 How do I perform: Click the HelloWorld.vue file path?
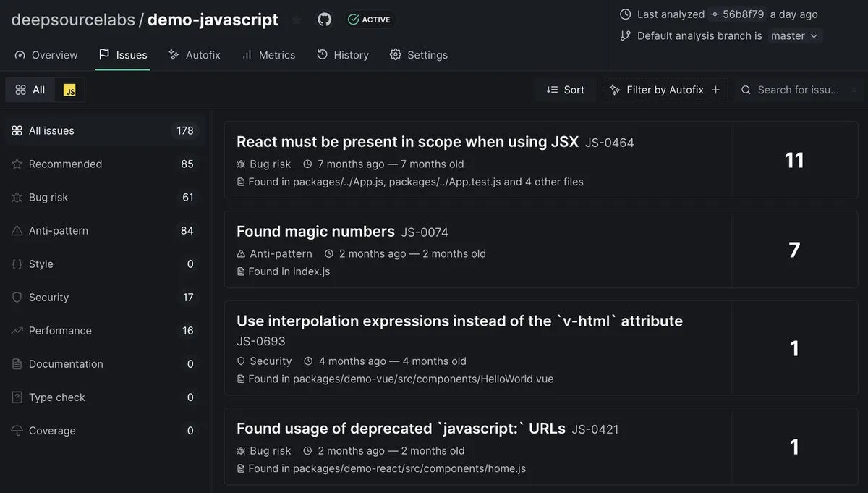(x=423, y=379)
